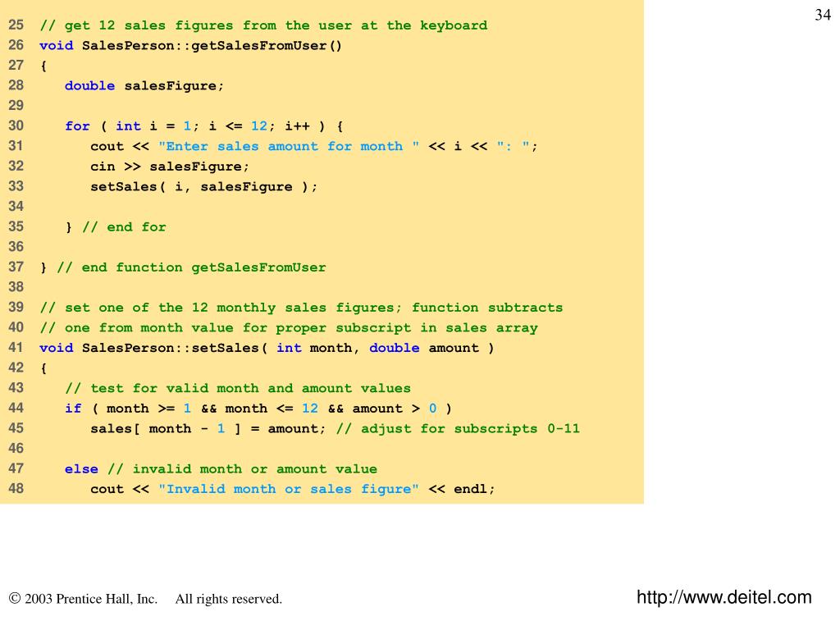
Task: Click 'endl;' on line 48
Action: (x=475, y=489)
